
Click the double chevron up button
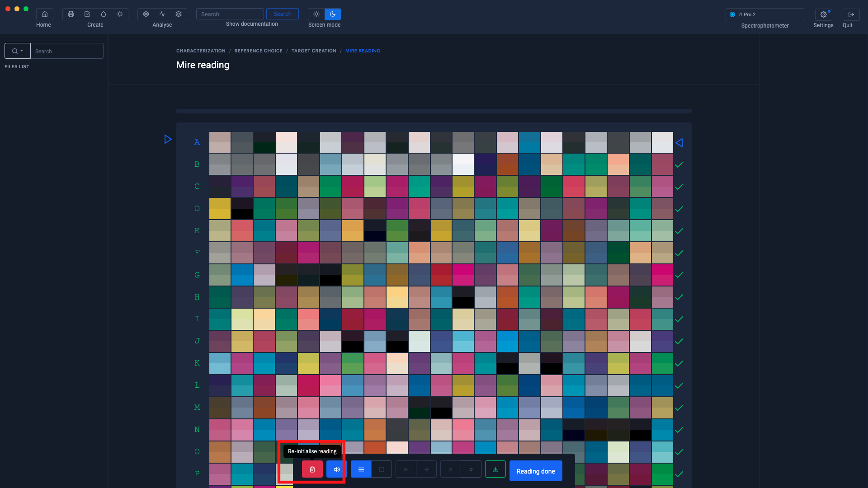coord(451,469)
